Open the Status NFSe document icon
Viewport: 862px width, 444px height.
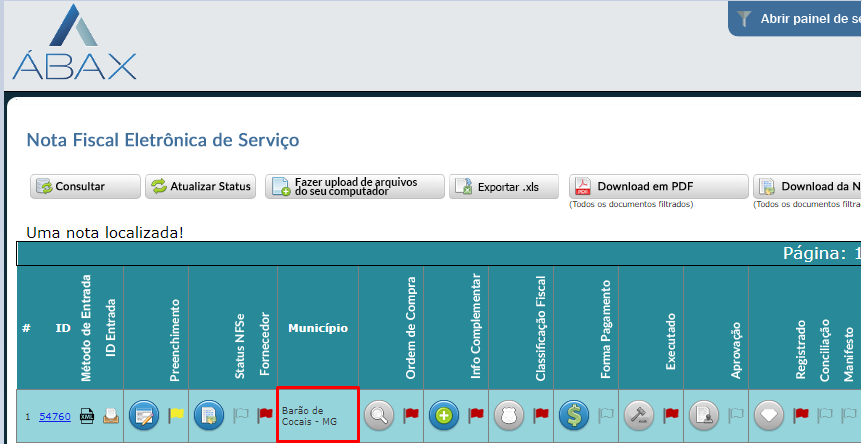(x=207, y=415)
